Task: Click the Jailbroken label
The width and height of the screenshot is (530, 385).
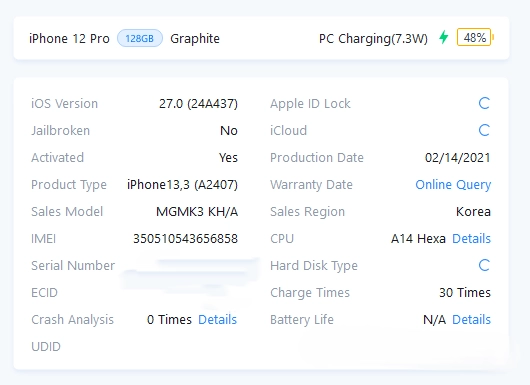Action: coord(61,130)
